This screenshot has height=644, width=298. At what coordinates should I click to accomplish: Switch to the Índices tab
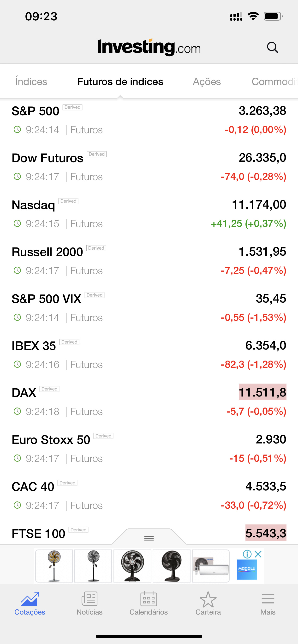pos(31,82)
